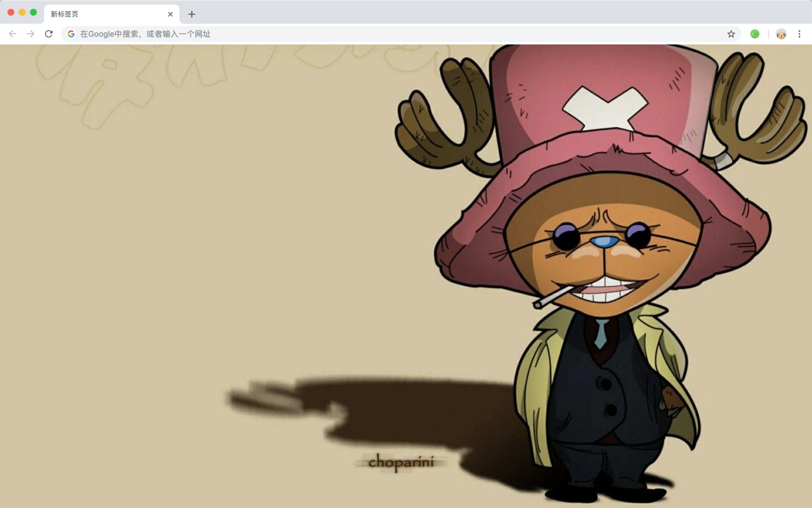Open the profile avatar menu

tap(781, 34)
